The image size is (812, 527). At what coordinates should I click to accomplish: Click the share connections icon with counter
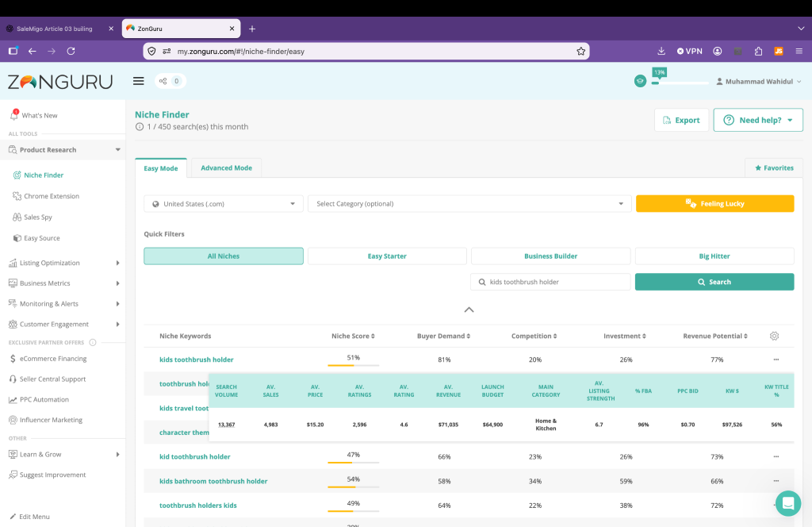[x=170, y=81]
